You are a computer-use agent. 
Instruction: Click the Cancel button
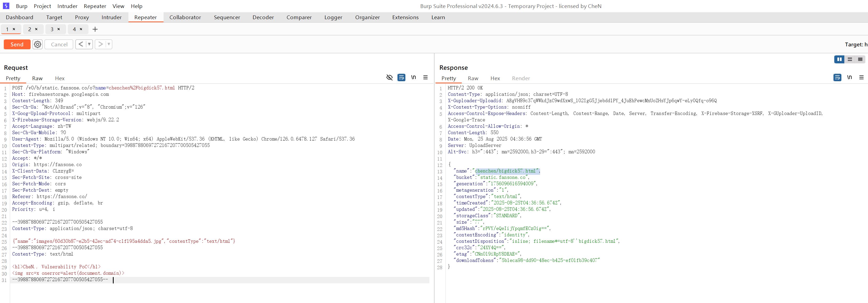pos(59,44)
